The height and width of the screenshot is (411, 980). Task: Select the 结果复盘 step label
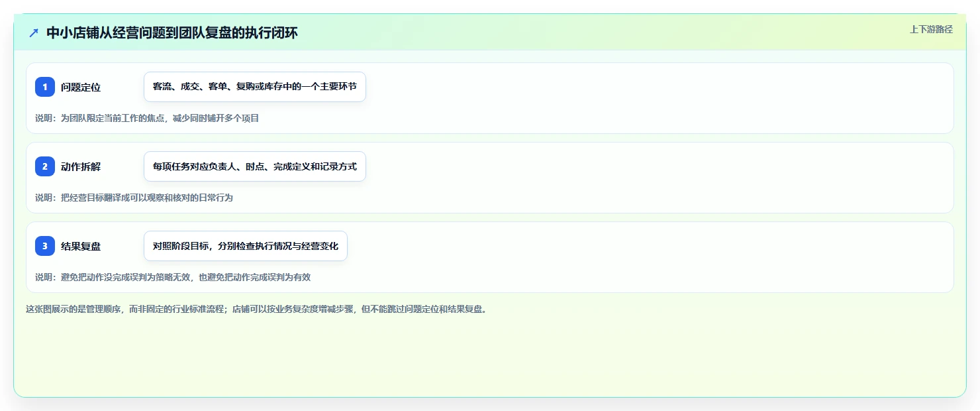(x=81, y=246)
